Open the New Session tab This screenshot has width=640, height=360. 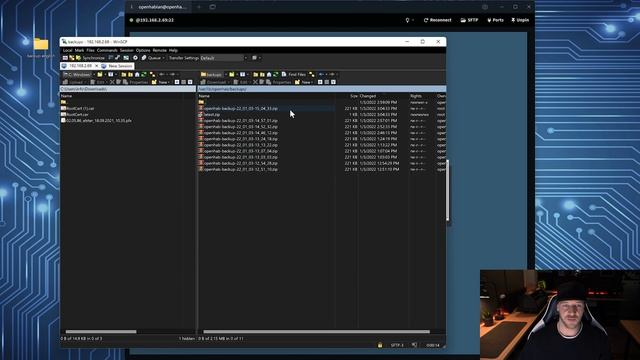117,66
